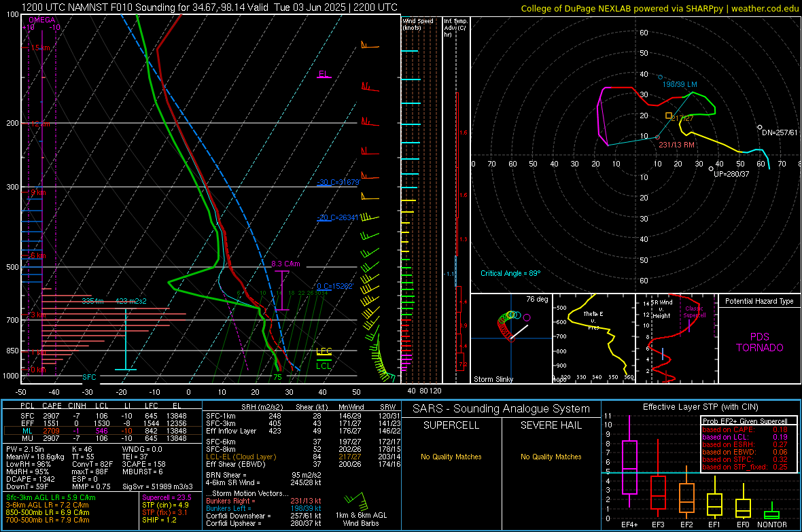
Task: Click the PW = 2.15in value
Action: (x=26, y=449)
